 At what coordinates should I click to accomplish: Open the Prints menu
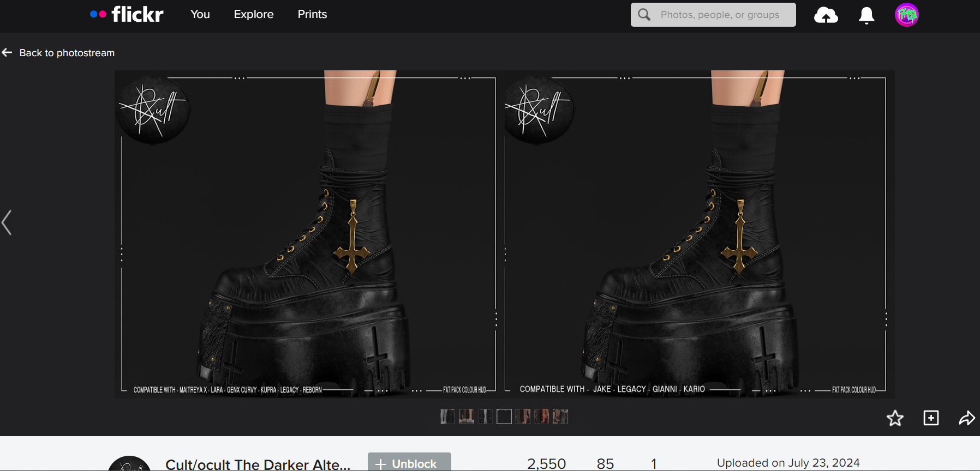pyautogui.click(x=312, y=14)
